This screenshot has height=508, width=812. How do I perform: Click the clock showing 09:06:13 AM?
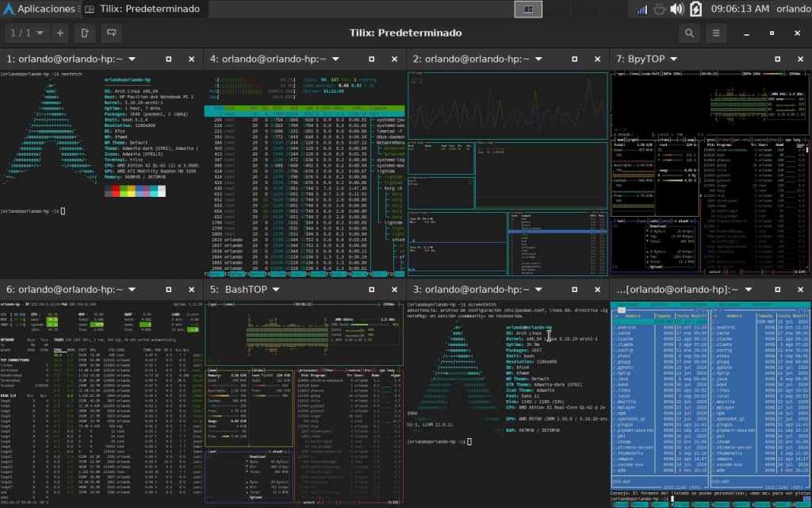740,9
